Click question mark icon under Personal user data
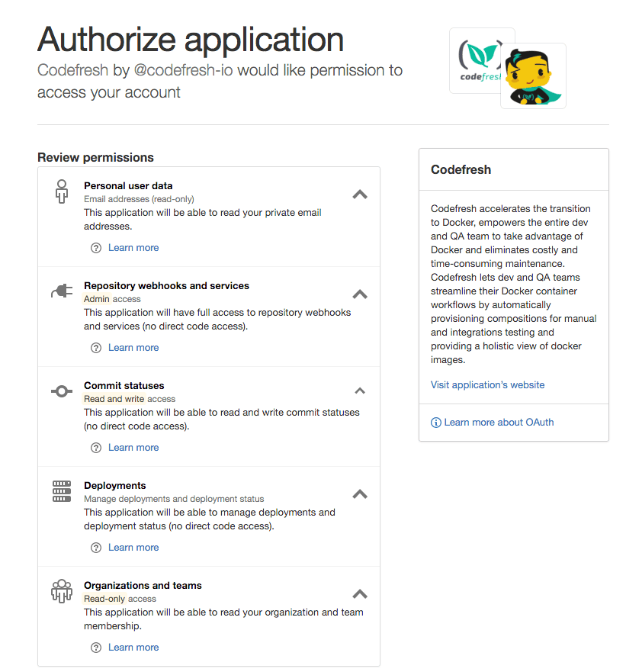This screenshot has height=672, width=626. pos(96,248)
